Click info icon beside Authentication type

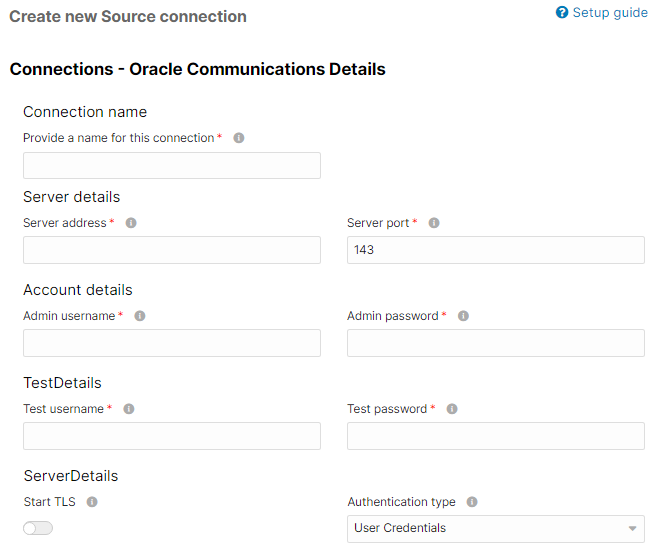click(x=472, y=502)
